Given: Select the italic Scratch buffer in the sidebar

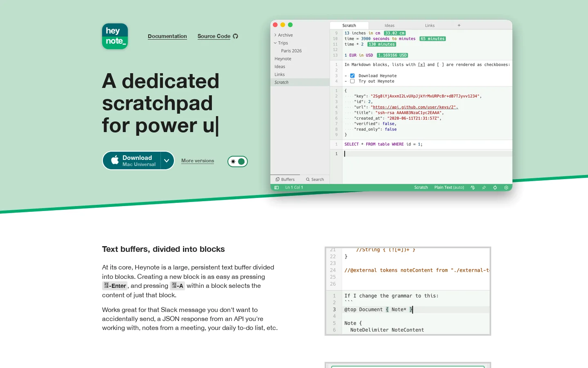Looking at the screenshot, I should (300, 82).
